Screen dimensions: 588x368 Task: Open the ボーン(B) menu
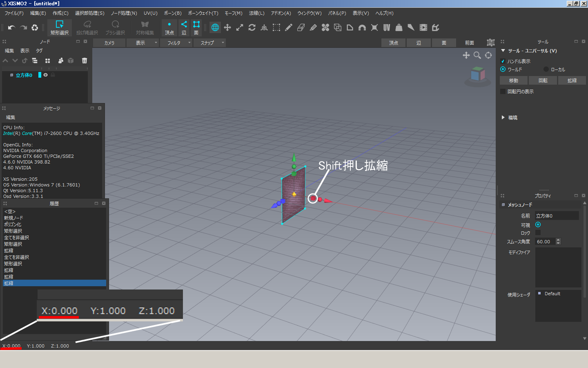[x=173, y=13]
